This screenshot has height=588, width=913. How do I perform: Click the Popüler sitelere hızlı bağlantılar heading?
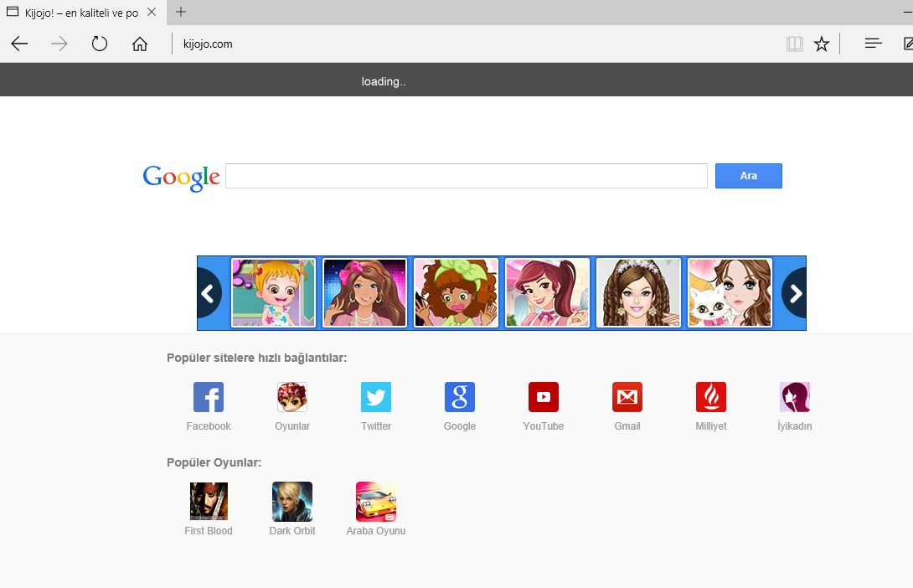[x=257, y=358]
